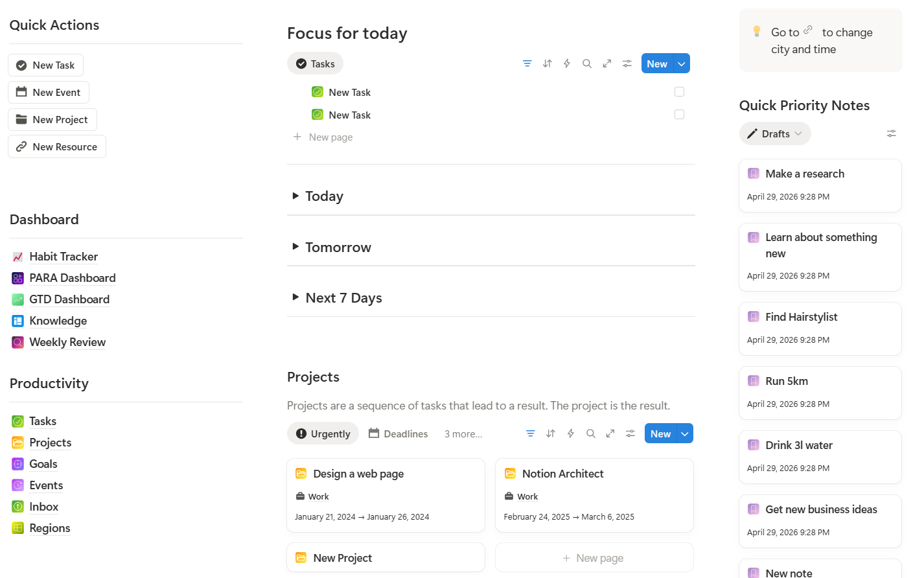The width and height of the screenshot is (924, 578).
Task: Click the filter icon above the tasks list
Action: point(527,64)
